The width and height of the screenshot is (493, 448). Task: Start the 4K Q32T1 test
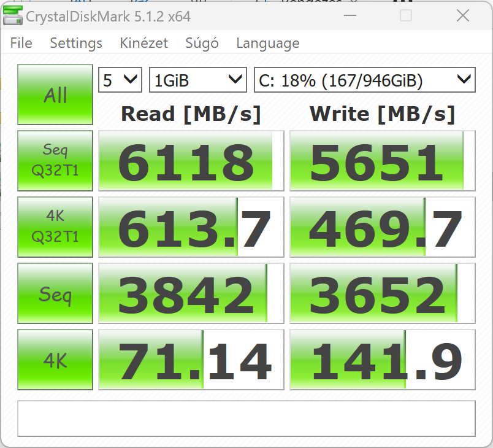pos(55,227)
